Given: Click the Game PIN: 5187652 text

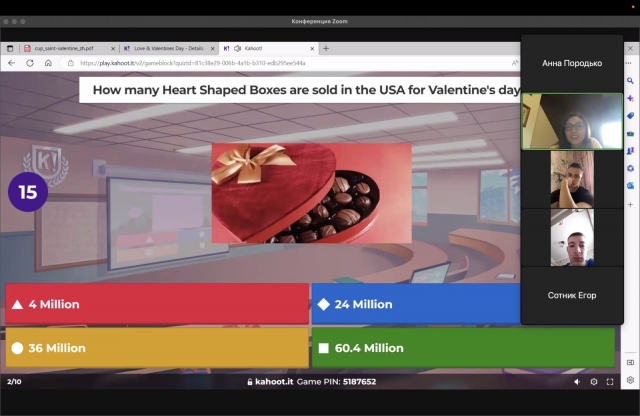Looking at the screenshot, I should [x=336, y=382].
